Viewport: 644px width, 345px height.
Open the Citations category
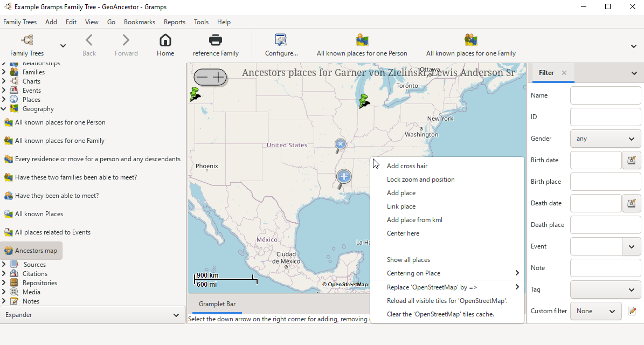coord(35,273)
